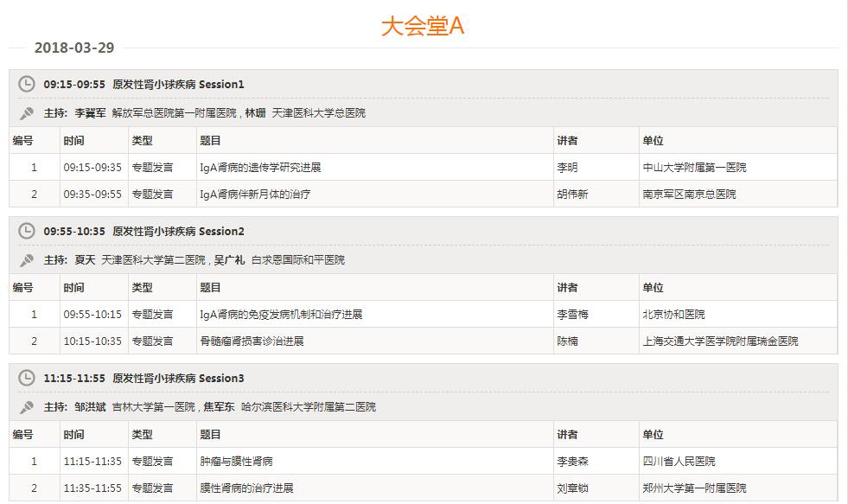Viewport: 848px width, 504px height.
Task: Click the microphone icon before Session1 hosts
Action: pos(25,112)
